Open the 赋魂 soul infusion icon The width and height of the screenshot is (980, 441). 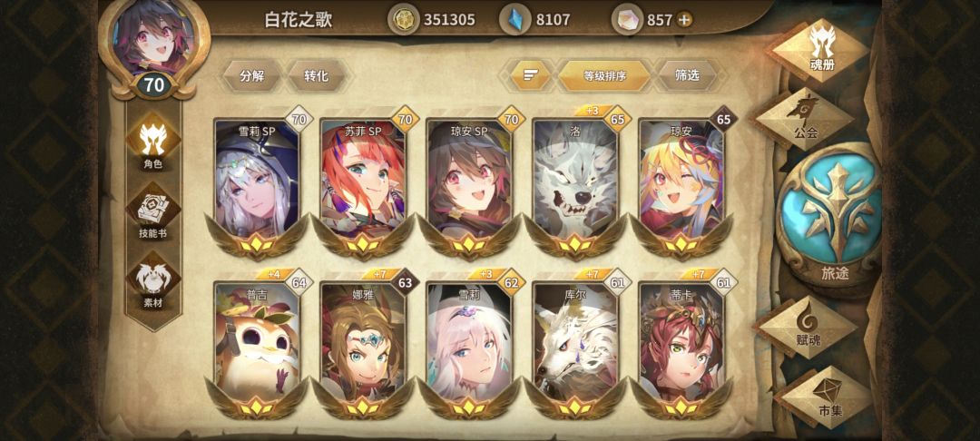tap(809, 326)
